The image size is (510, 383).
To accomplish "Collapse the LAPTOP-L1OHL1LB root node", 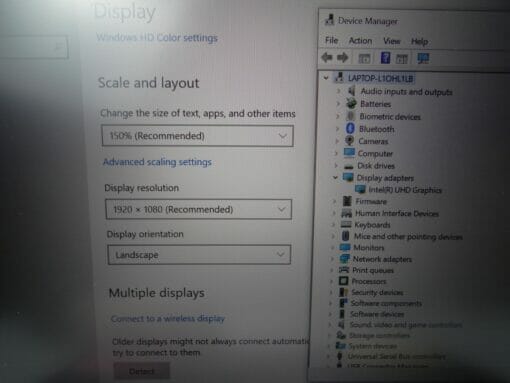I will pos(326,78).
